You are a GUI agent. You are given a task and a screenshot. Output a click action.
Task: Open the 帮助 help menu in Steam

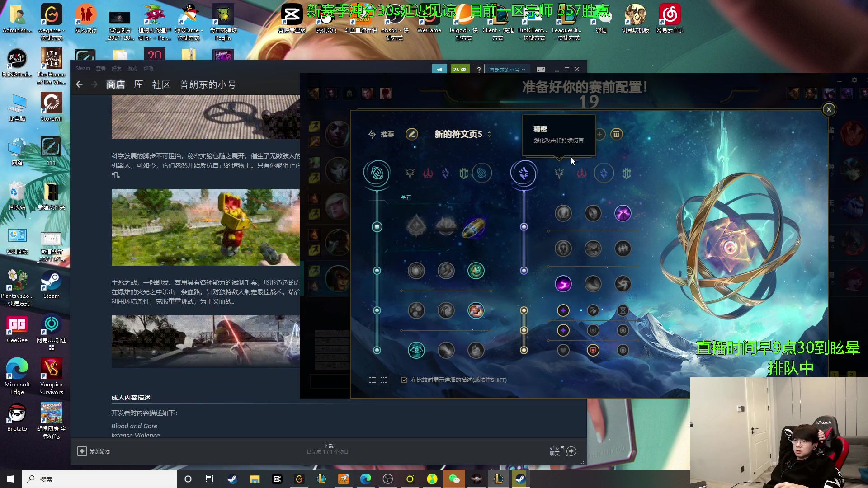148,69
